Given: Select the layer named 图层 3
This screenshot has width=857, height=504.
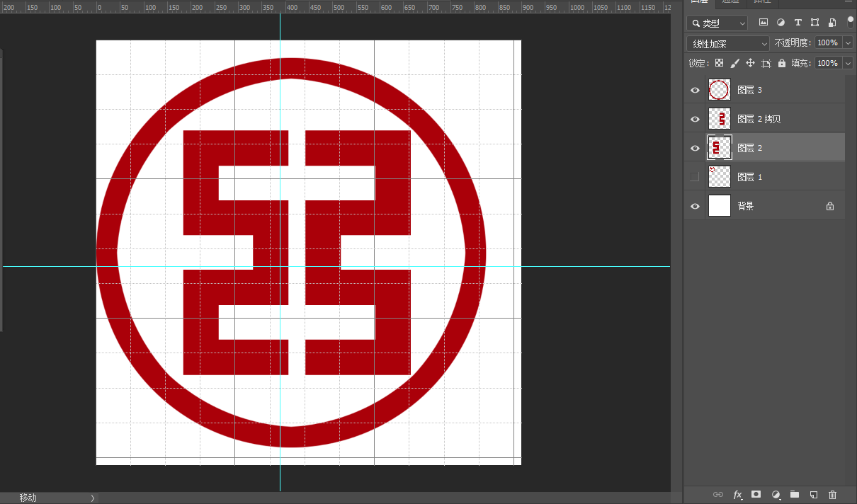Looking at the screenshot, I should click(x=750, y=90).
